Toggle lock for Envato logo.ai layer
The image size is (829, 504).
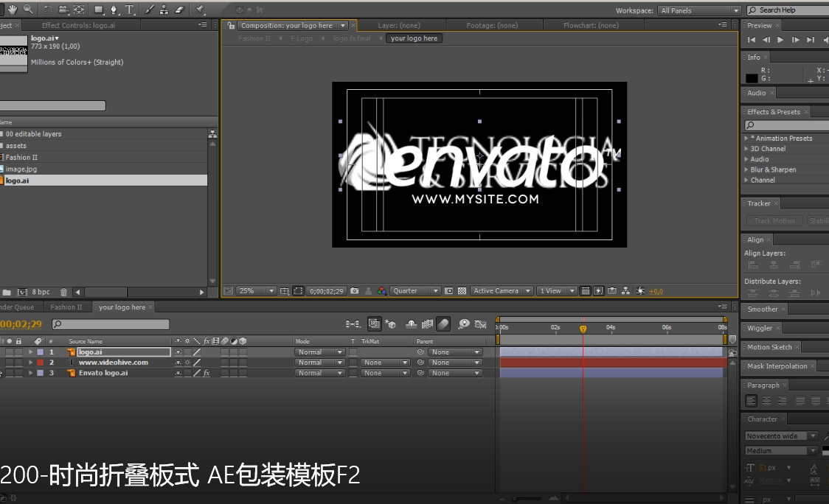(18, 373)
